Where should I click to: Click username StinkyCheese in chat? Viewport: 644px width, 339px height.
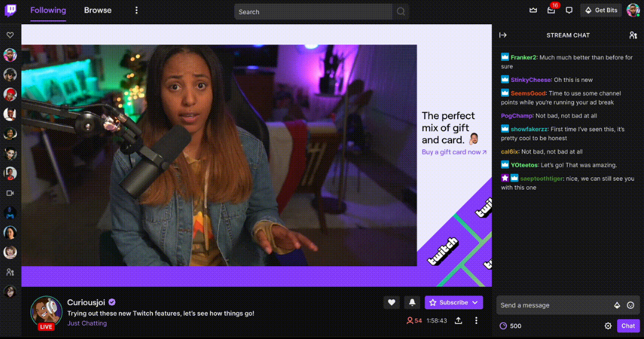coord(530,80)
